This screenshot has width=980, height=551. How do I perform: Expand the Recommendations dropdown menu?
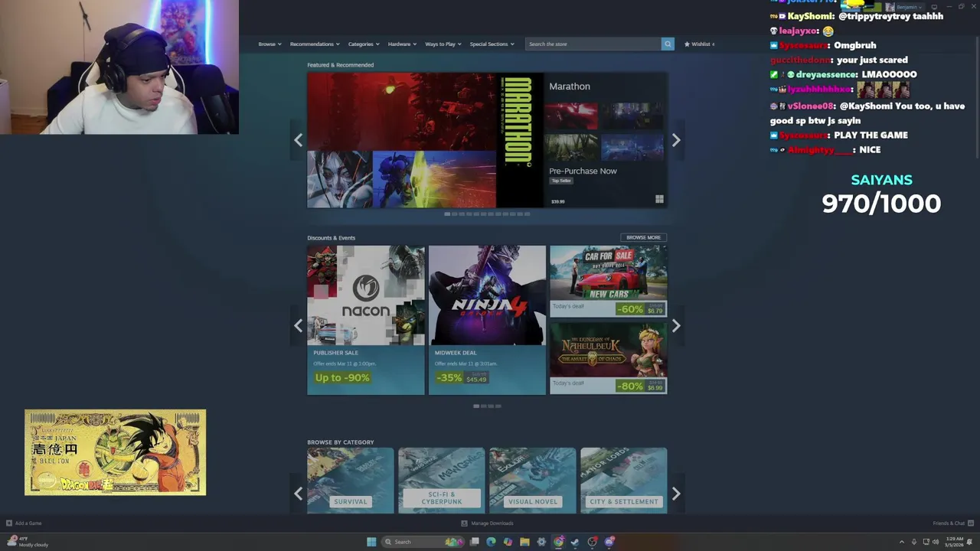(315, 44)
